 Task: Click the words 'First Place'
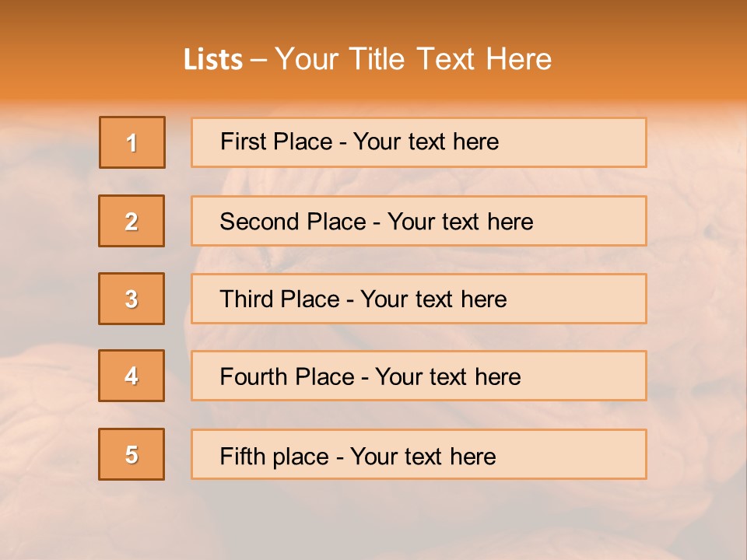pos(276,142)
